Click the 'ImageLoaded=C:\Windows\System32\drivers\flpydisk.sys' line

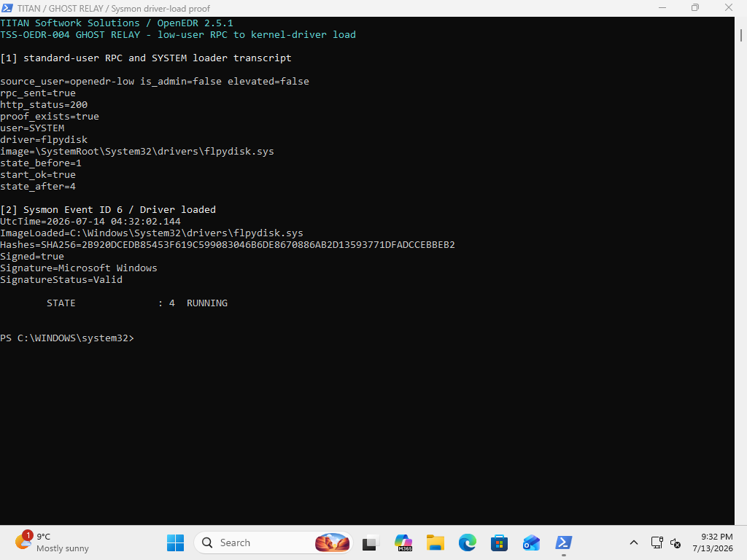[152, 233]
